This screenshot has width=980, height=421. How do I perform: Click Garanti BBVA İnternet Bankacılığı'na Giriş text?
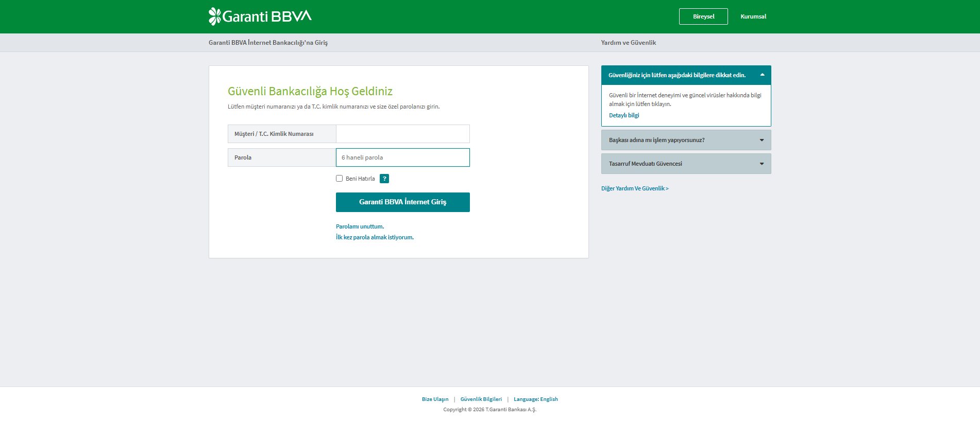tap(268, 43)
